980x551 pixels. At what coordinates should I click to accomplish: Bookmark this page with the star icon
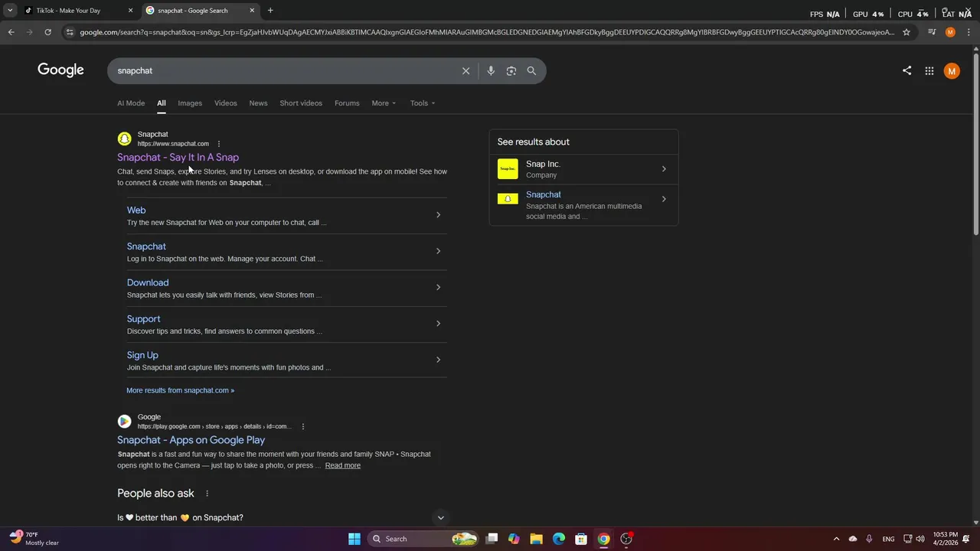click(x=906, y=32)
